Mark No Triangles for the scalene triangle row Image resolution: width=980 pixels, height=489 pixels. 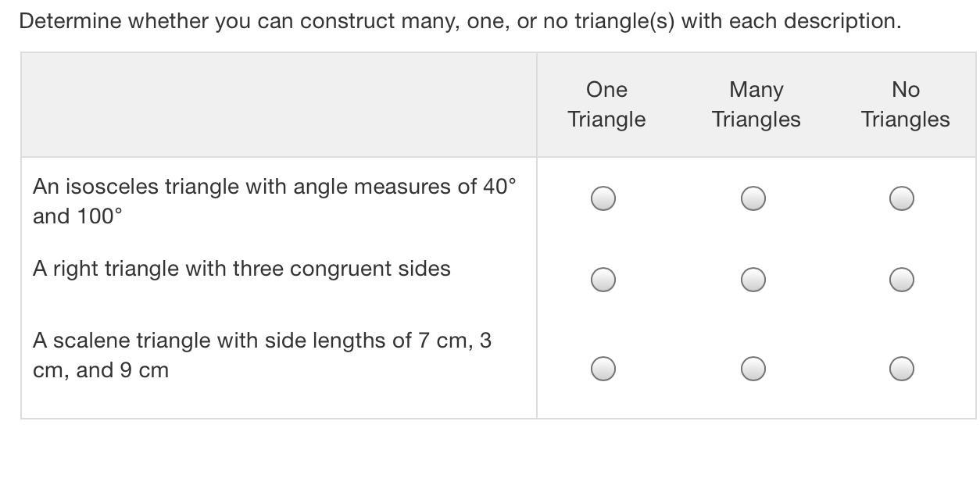coord(902,368)
